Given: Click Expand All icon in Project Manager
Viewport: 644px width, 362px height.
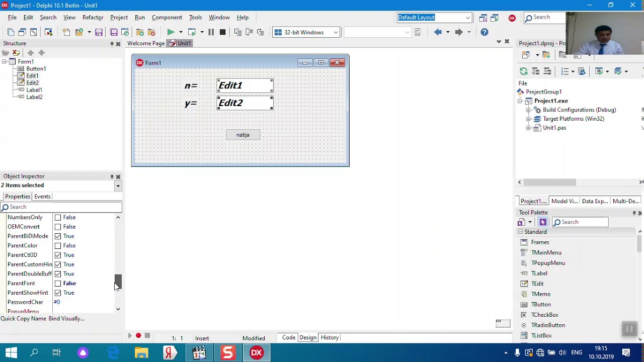Looking at the screenshot, I should tap(535, 71).
